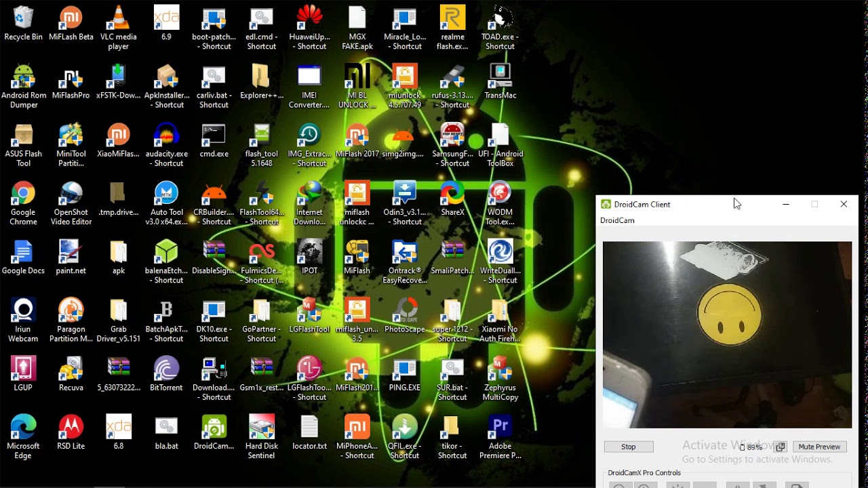Click the Mute Preview button
This screenshot has height=488, width=868.
click(819, 447)
